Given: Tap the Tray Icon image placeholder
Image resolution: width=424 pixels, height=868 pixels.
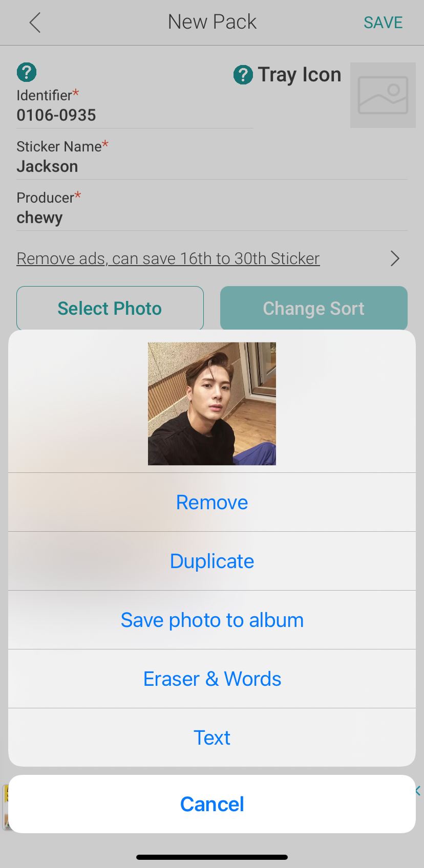Looking at the screenshot, I should [x=383, y=95].
